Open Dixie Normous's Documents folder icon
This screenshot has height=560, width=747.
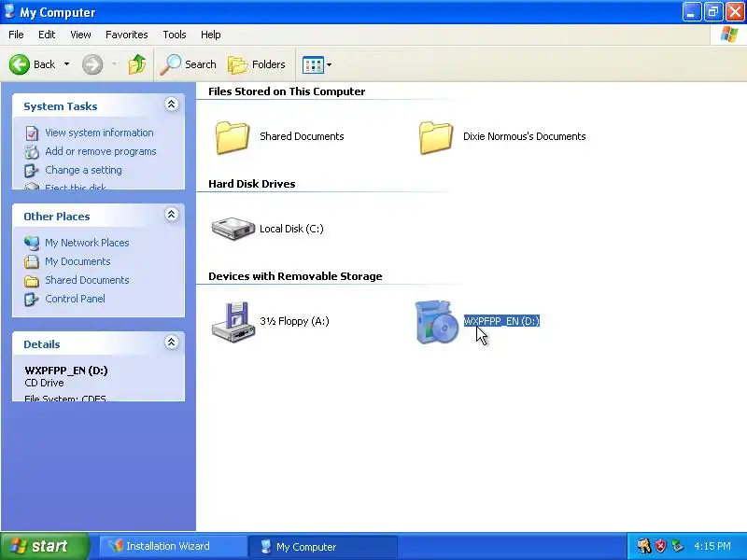(435, 137)
